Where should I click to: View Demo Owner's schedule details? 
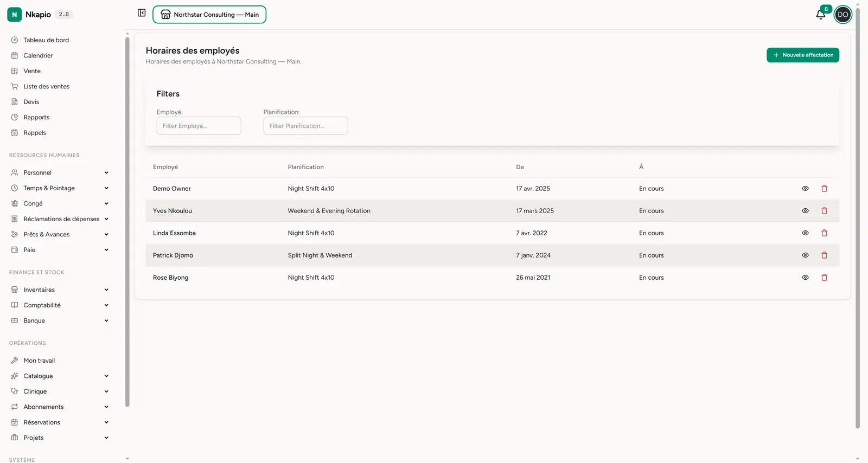(805, 189)
